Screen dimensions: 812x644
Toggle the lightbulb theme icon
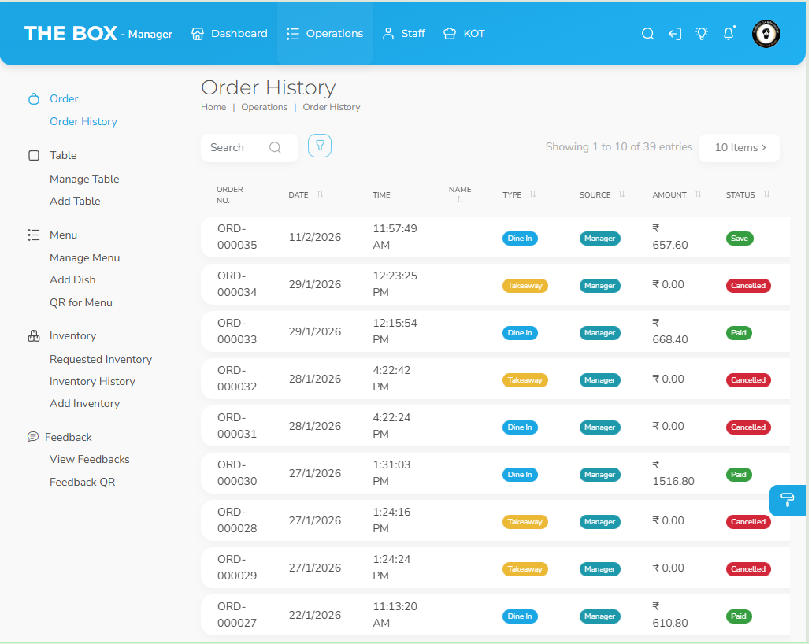702,34
